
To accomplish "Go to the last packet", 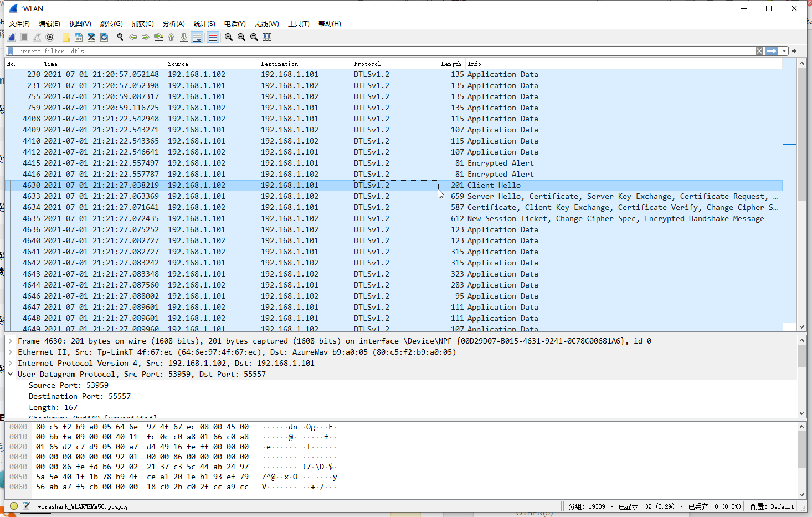I will coord(184,37).
